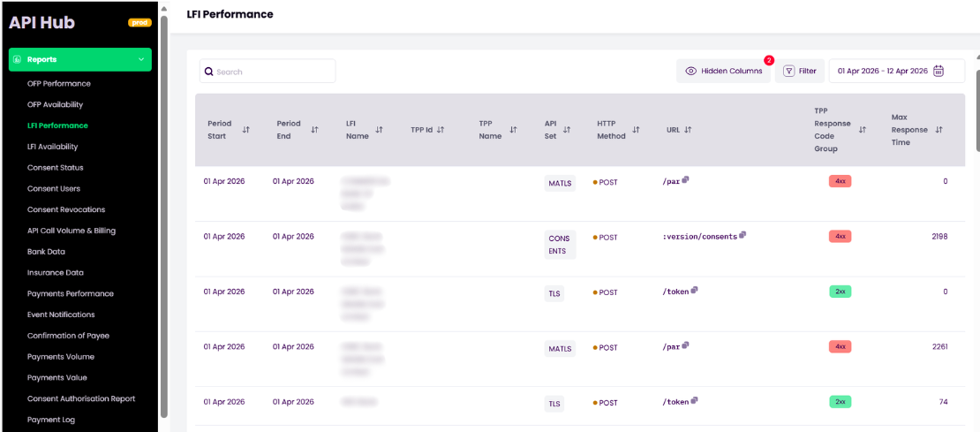This screenshot has height=432, width=980.
Task: Click the LFI Performance page heading
Action: click(230, 14)
